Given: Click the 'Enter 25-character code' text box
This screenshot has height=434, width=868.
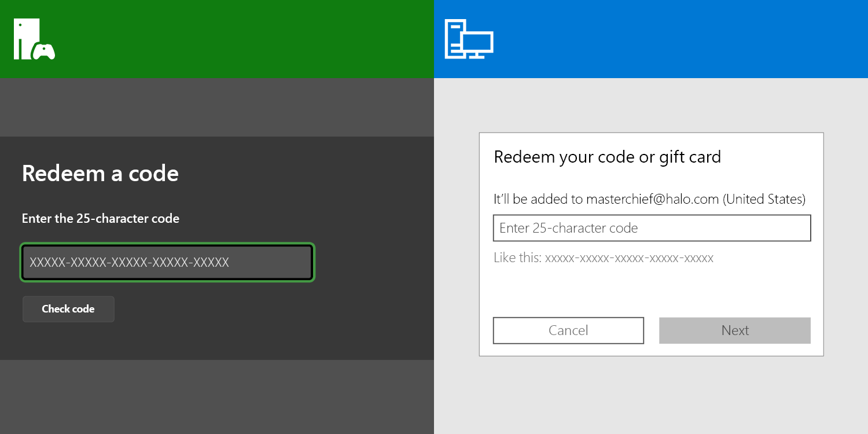Looking at the screenshot, I should coord(652,228).
